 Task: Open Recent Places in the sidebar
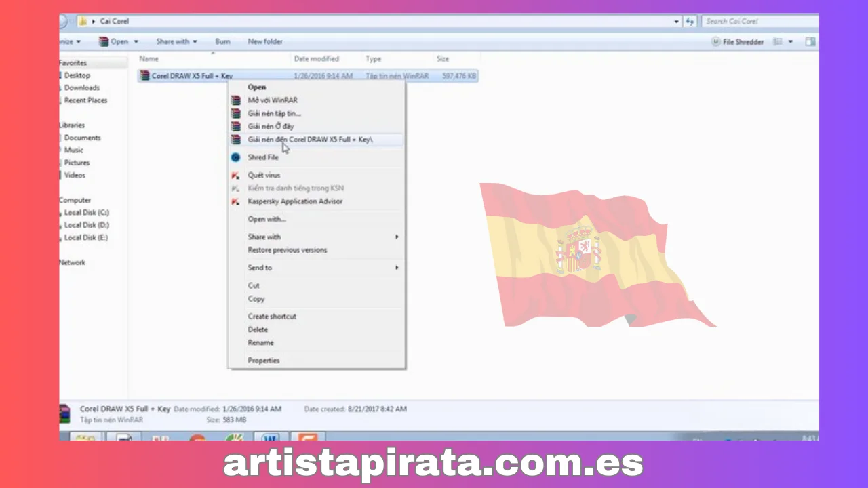coord(85,100)
